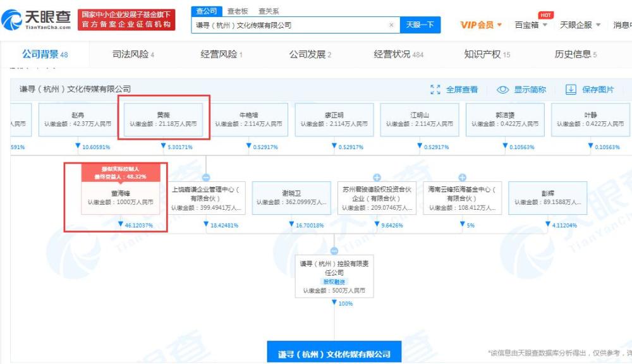Select the 廖正明 shareholder card
The image size is (632, 364).
point(334,119)
